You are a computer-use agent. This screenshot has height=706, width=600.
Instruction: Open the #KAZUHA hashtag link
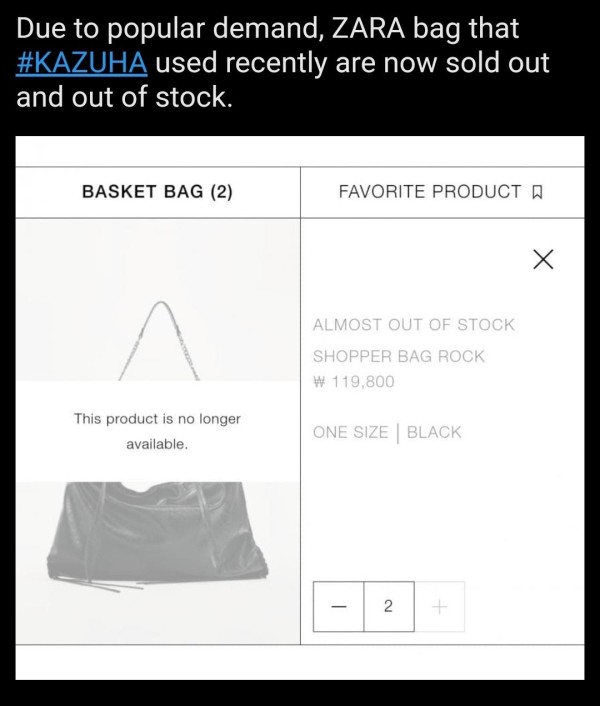click(x=81, y=63)
